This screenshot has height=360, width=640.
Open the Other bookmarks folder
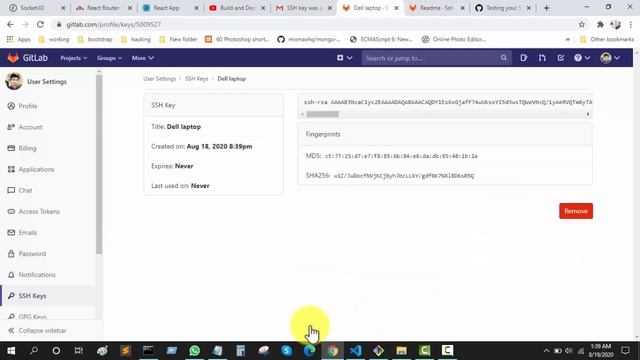click(607, 40)
